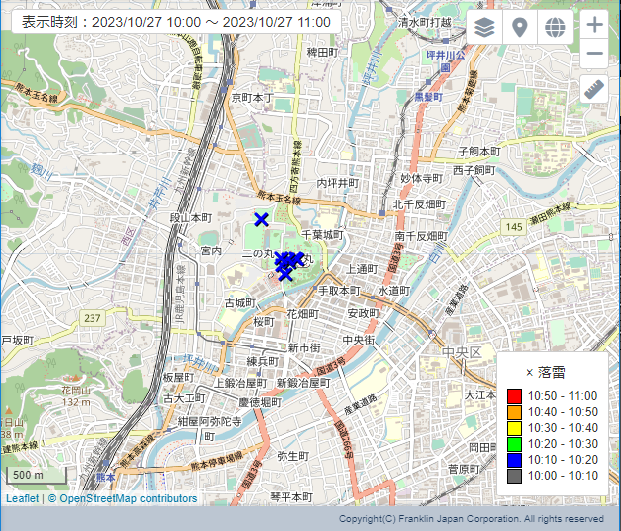The image size is (621, 531).
Task: Zoom in with the plus button
Action: 594,25
